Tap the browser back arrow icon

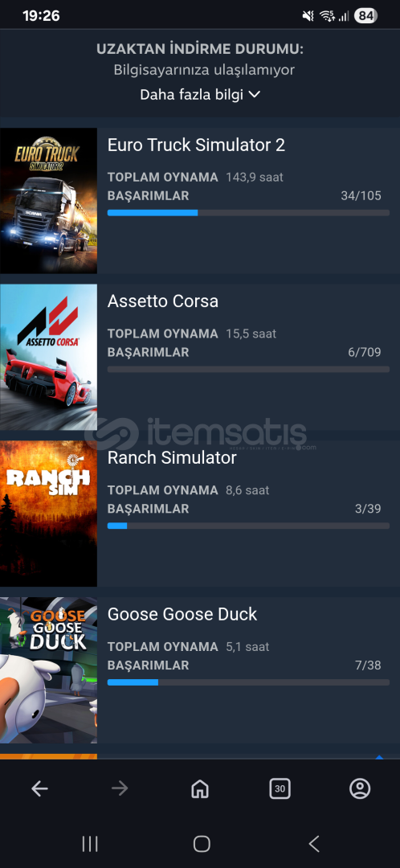[x=40, y=788]
